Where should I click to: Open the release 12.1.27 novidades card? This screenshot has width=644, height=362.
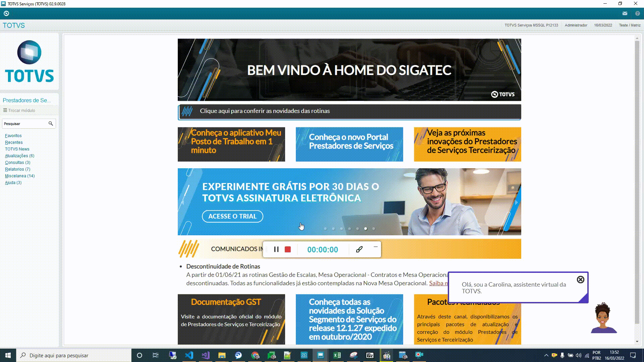coord(350,319)
